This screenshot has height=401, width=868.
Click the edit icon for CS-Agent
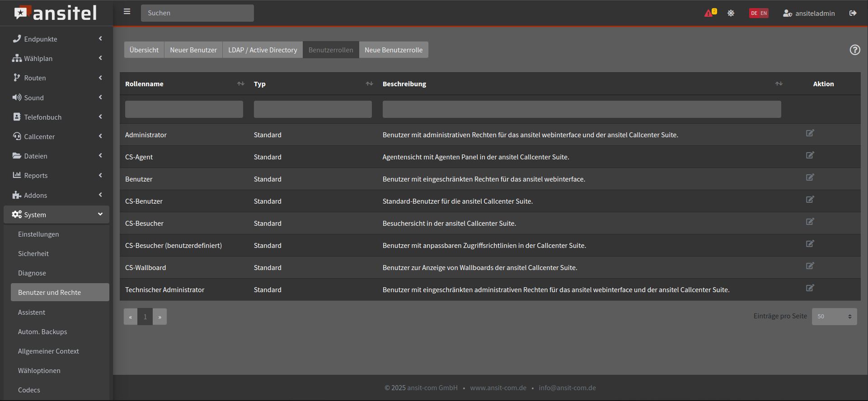coord(810,155)
